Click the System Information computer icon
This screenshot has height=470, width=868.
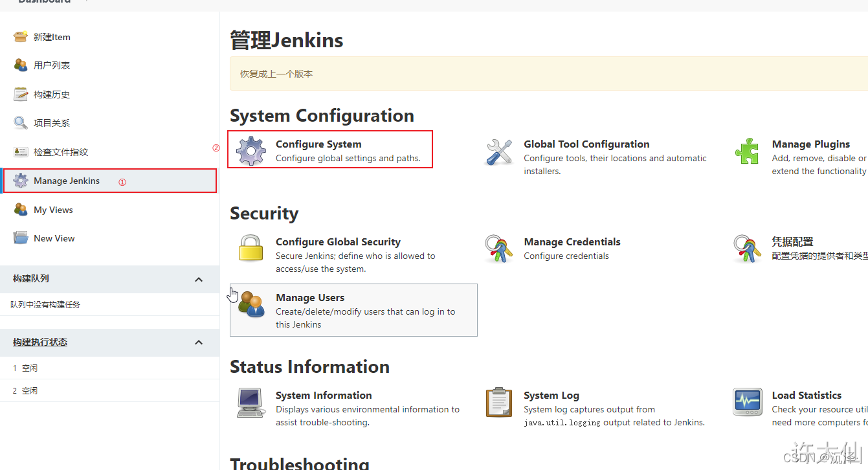[x=250, y=403]
